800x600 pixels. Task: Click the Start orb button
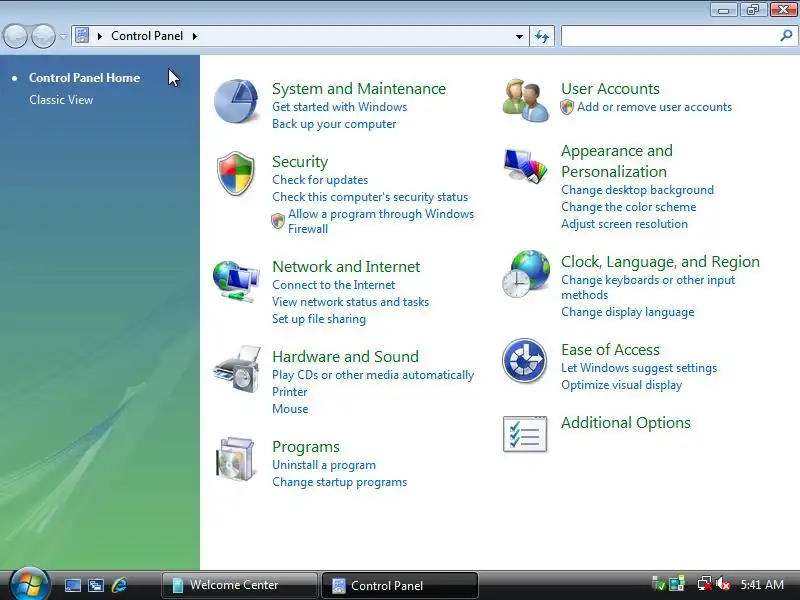pyautogui.click(x=29, y=584)
